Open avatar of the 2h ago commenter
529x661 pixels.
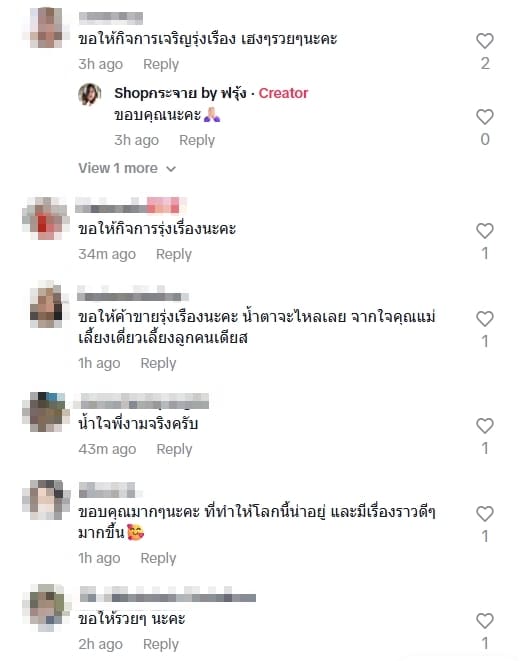[x=46, y=607]
